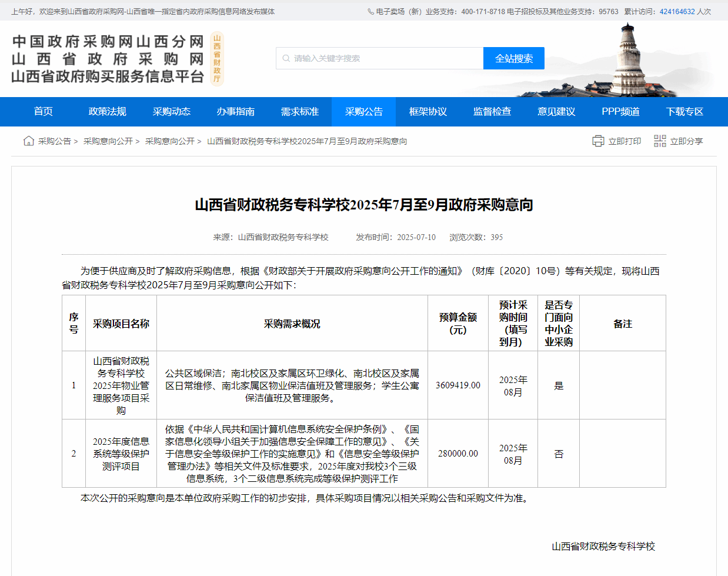Click the 山西省财政厅 vertical badge

[x=217, y=59]
